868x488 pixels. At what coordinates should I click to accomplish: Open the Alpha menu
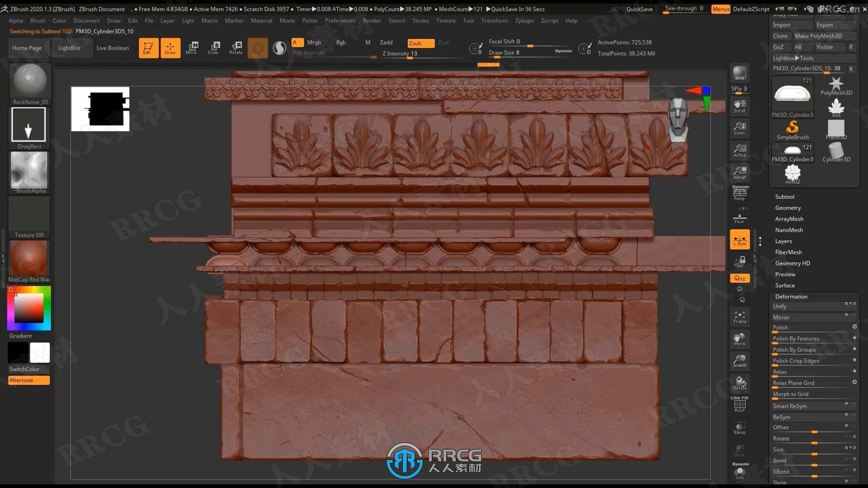coord(15,21)
